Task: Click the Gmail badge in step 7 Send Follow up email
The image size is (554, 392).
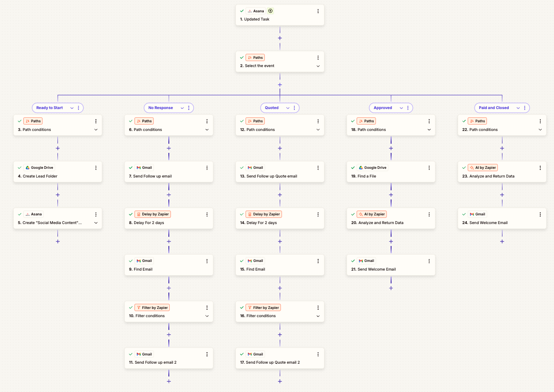Action: (x=144, y=167)
